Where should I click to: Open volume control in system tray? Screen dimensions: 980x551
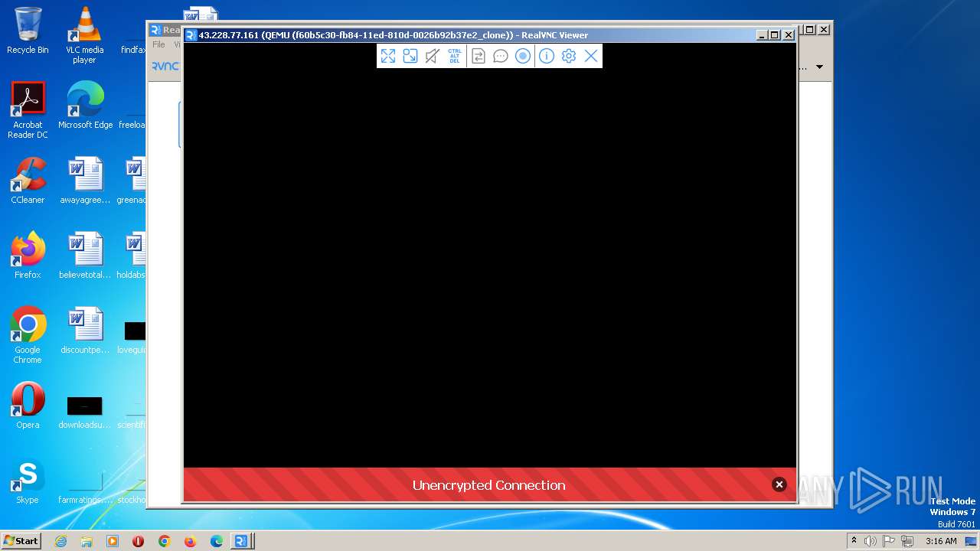tap(871, 541)
